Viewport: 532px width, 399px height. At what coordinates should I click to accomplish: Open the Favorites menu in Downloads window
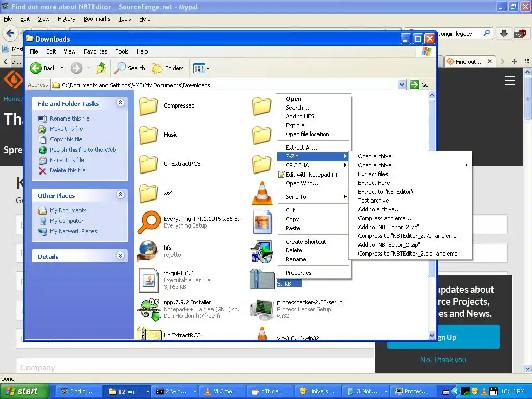point(96,51)
